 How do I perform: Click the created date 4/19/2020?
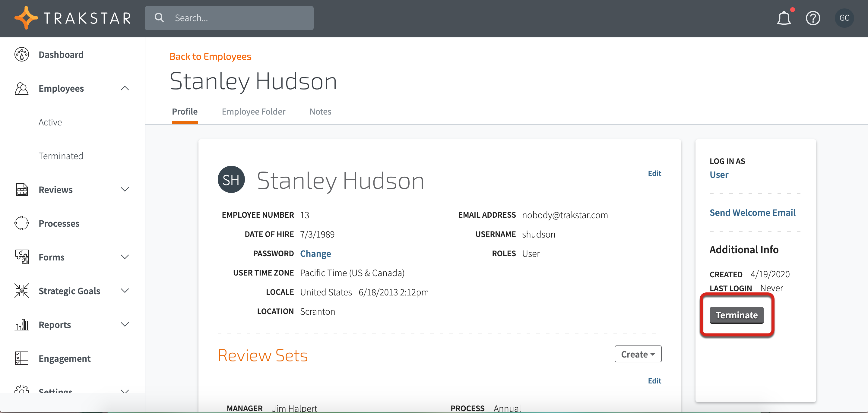coord(770,274)
